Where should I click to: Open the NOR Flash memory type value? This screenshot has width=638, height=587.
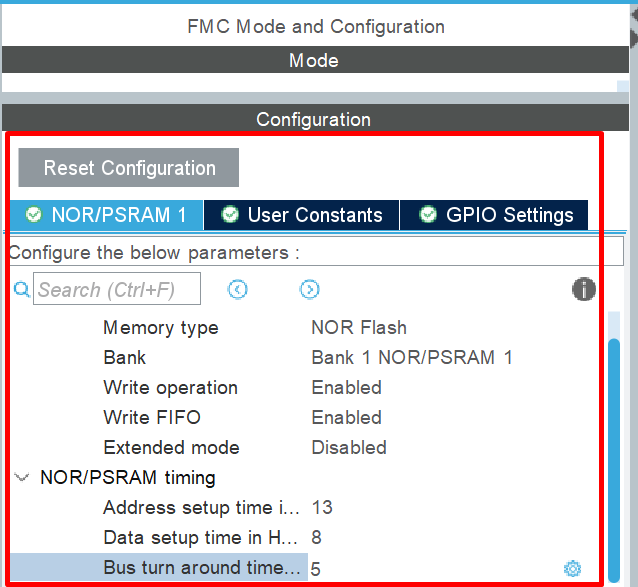359,327
